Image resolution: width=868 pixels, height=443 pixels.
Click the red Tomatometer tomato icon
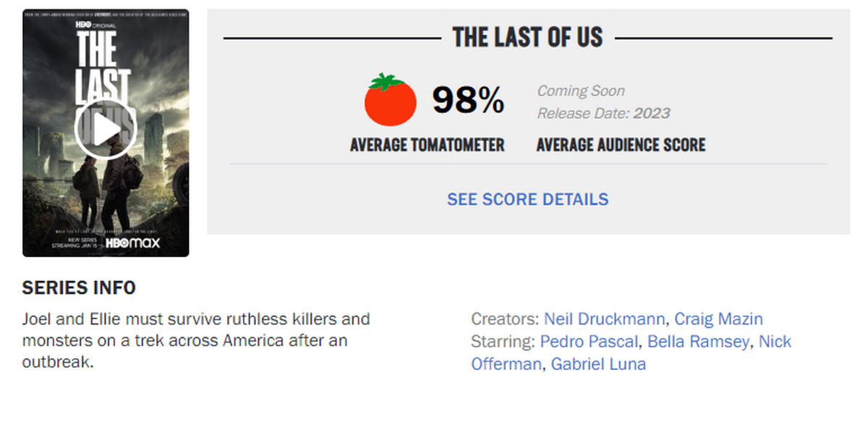pos(391,99)
